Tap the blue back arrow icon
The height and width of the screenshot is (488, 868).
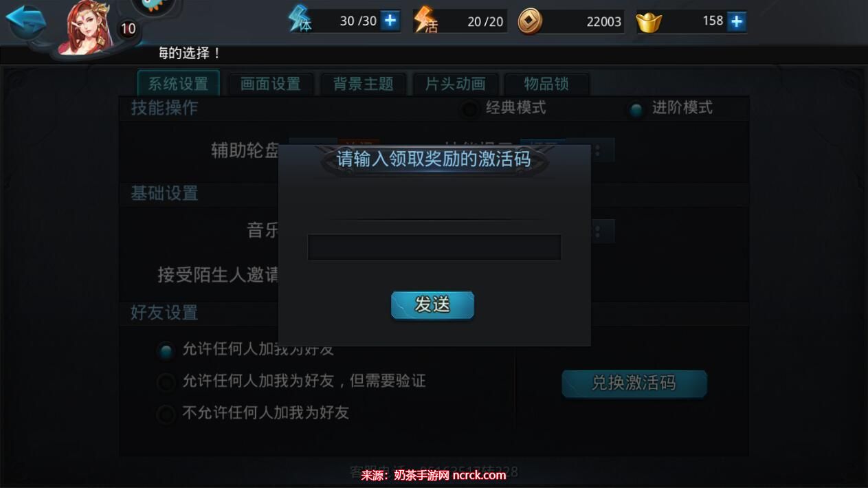click(x=26, y=21)
